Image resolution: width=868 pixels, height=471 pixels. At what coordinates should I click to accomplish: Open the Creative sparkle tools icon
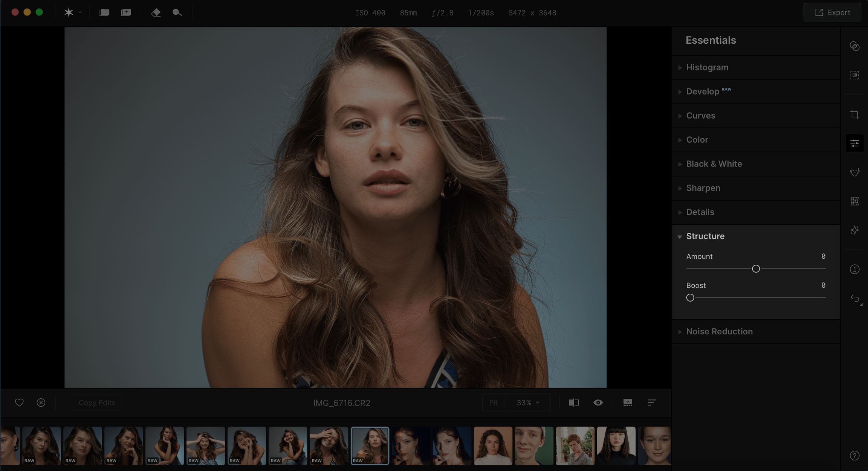(x=854, y=230)
